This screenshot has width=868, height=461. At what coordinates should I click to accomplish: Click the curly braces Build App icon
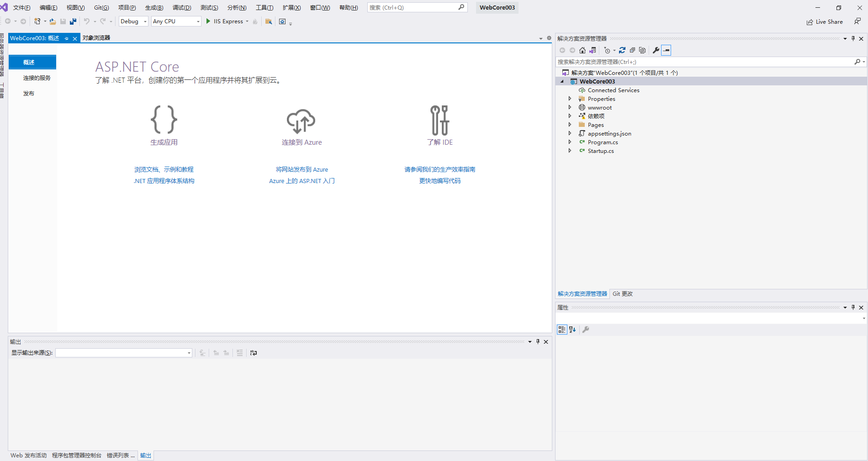click(164, 120)
